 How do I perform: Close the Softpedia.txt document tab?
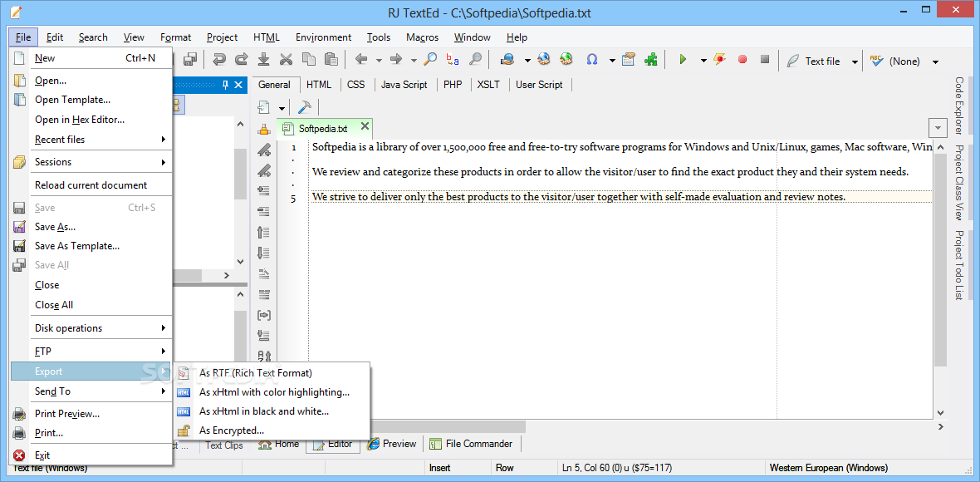coord(365,127)
